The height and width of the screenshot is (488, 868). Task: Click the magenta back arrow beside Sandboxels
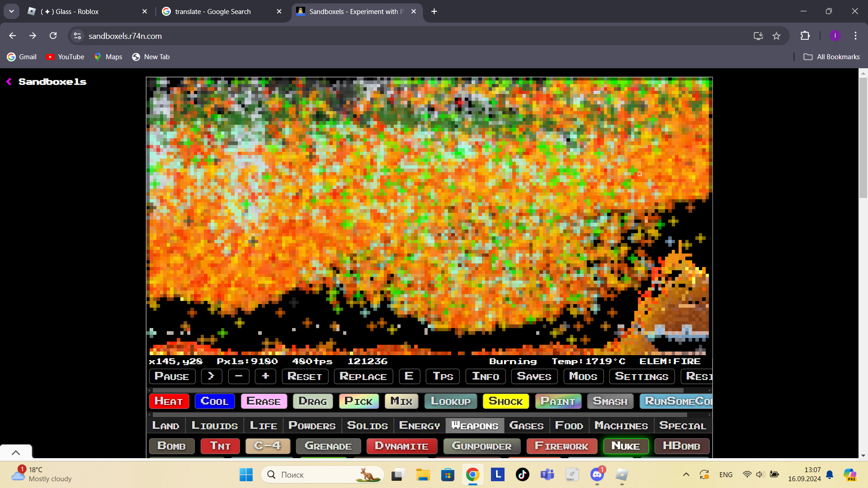click(9, 82)
